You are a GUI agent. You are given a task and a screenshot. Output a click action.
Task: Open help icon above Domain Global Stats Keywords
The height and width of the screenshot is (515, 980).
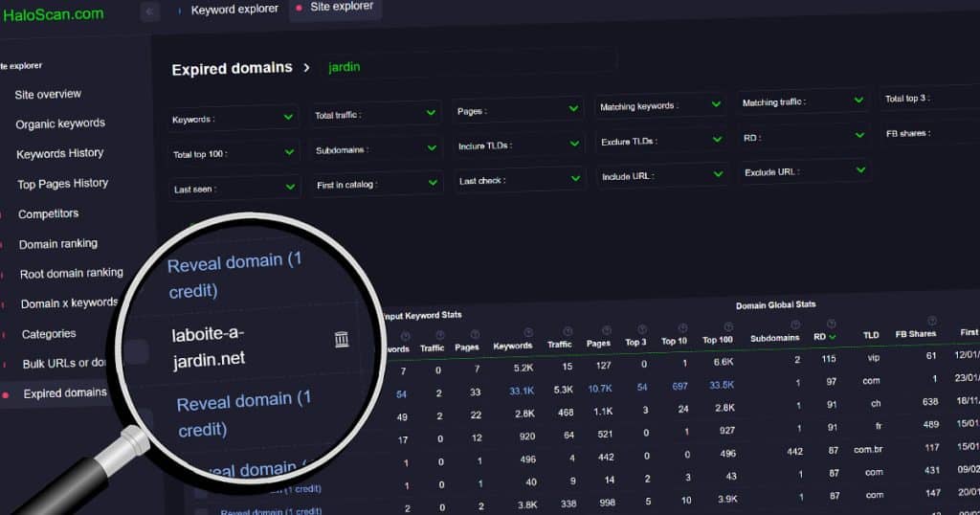528,332
